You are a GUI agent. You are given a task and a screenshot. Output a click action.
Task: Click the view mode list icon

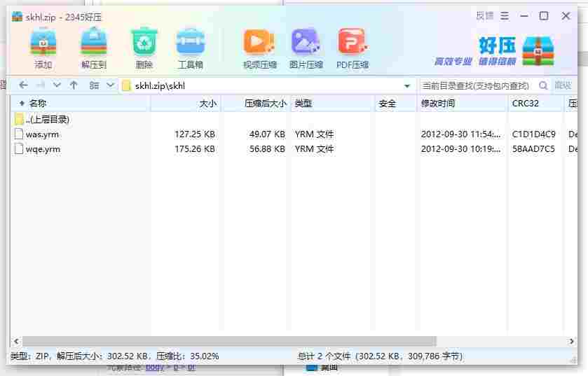pyautogui.click(x=94, y=85)
